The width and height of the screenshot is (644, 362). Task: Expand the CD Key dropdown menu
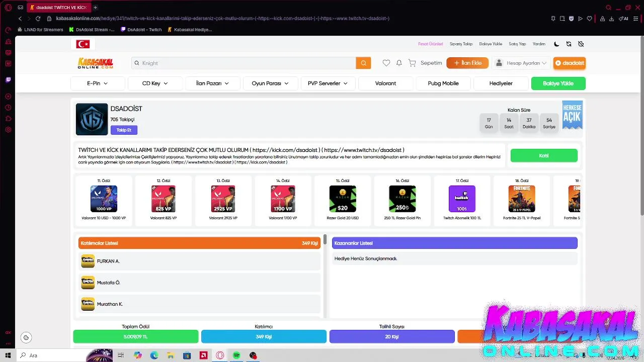pyautogui.click(x=155, y=83)
